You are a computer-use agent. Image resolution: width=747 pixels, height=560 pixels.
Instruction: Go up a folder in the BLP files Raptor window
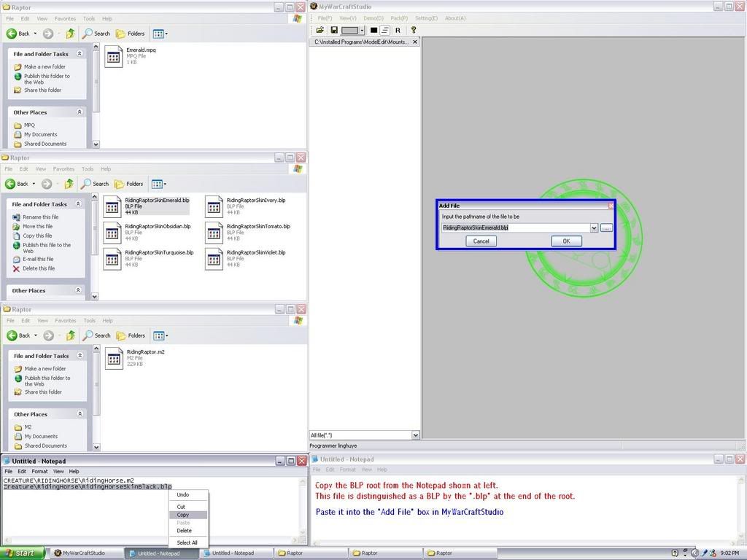coord(69,184)
